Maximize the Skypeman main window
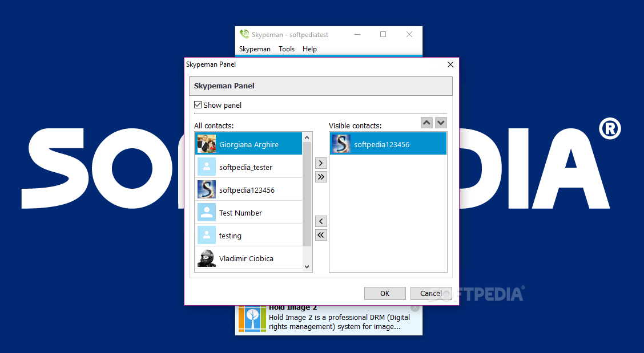 [x=383, y=34]
